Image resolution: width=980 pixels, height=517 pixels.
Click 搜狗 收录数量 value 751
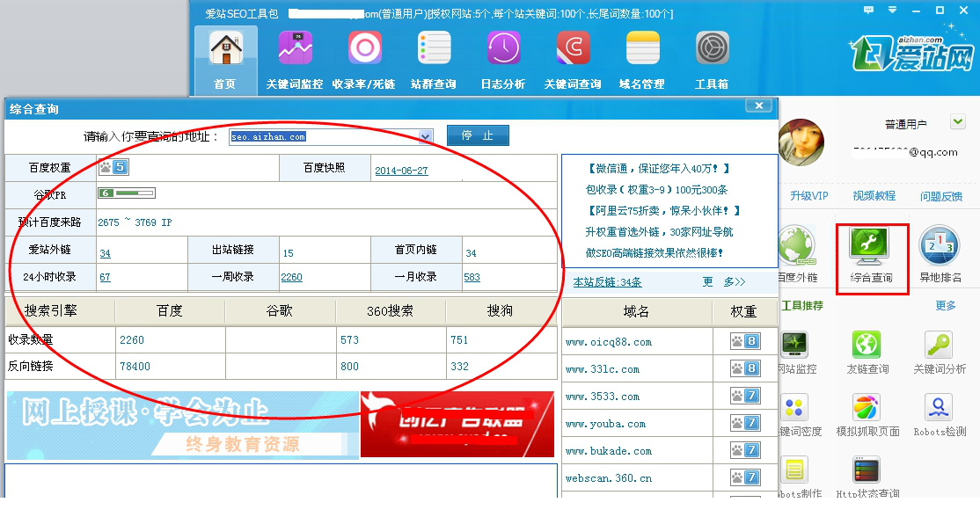click(459, 340)
